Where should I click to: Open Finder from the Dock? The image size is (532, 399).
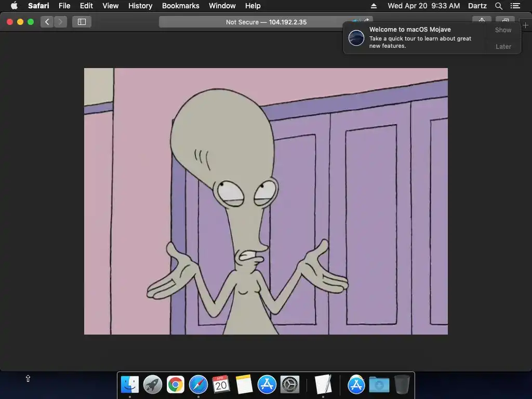point(129,385)
